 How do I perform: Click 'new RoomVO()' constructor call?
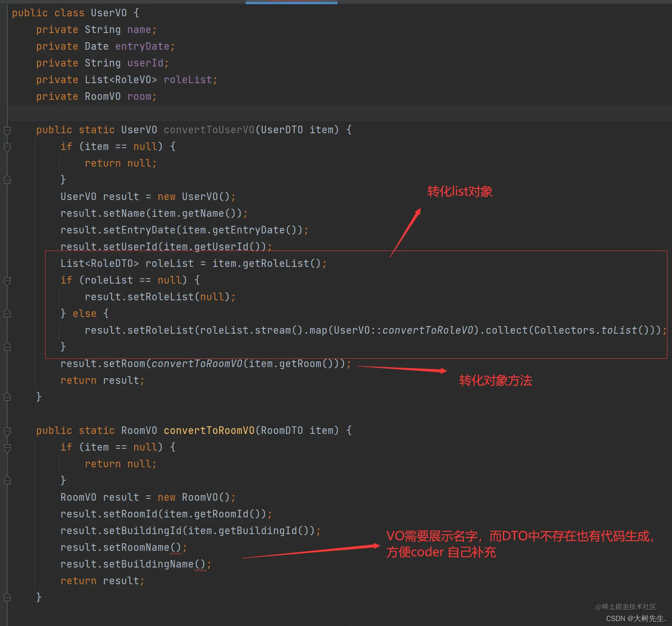pyautogui.click(x=194, y=497)
